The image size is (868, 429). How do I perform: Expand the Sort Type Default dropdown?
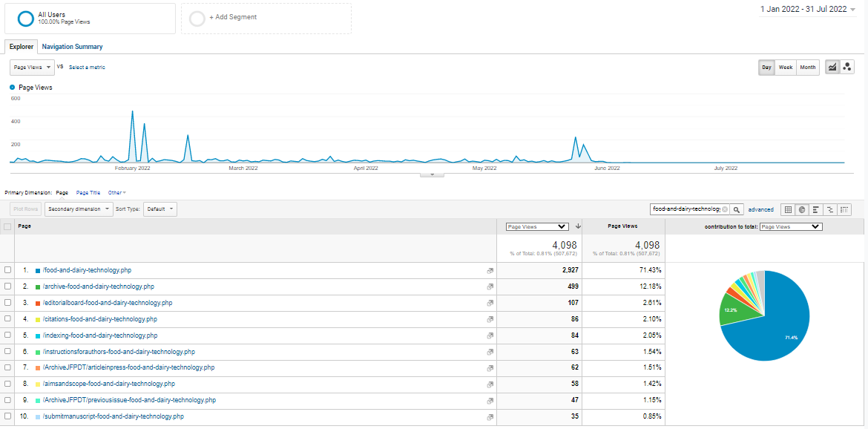160,209
